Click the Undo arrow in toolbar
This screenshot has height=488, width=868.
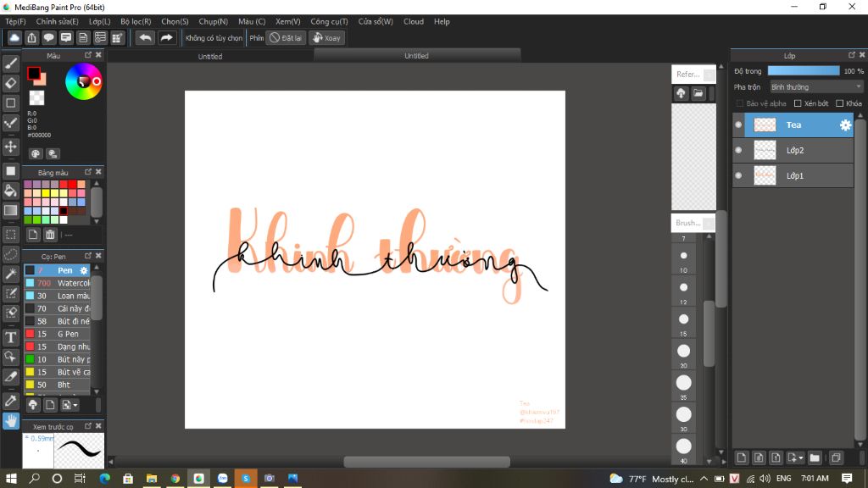point(145,37)
